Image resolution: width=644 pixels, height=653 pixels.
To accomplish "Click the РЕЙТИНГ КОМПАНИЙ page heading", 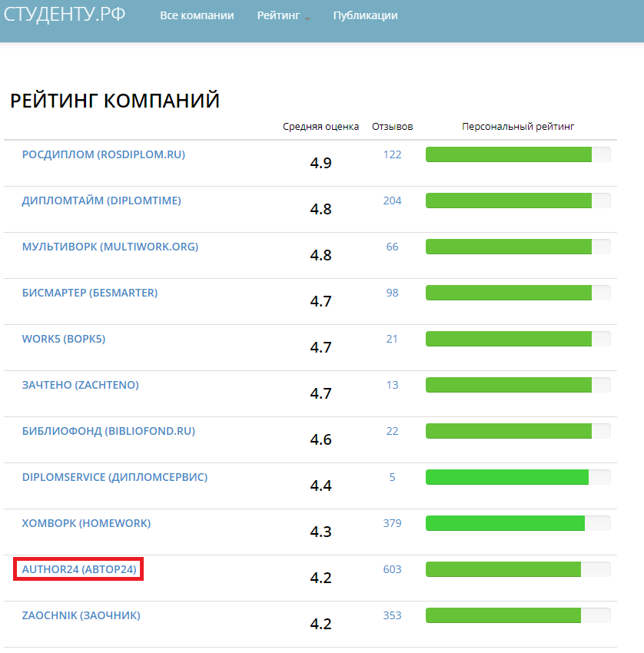I will [x=115, y=101].
